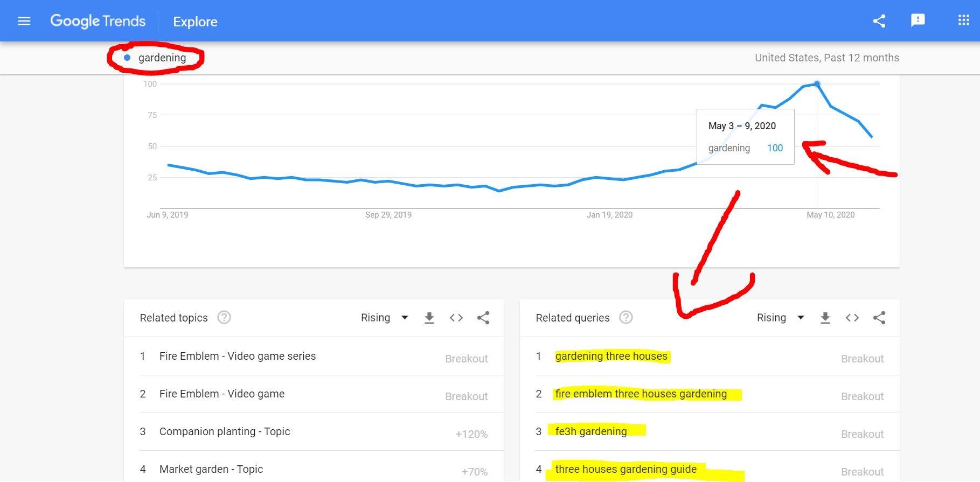Click the help icon next to Related queries
Screen dimensions: 980x482
tap(626, 318)
